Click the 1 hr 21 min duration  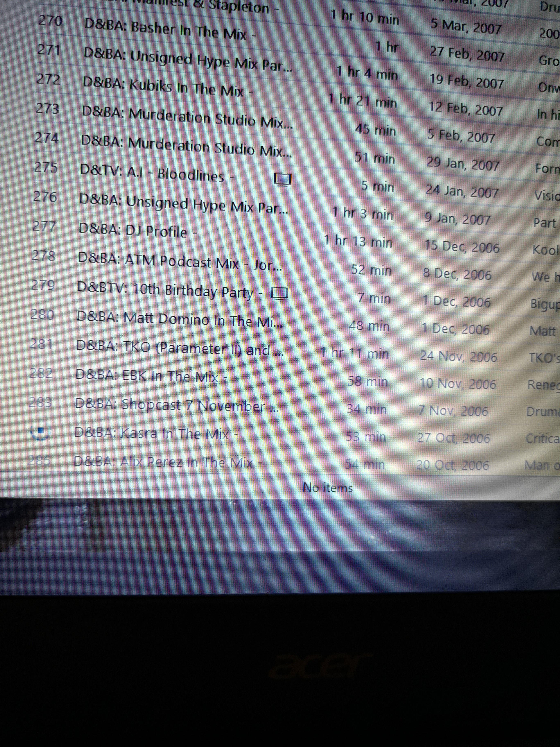(x=362, y=101)
